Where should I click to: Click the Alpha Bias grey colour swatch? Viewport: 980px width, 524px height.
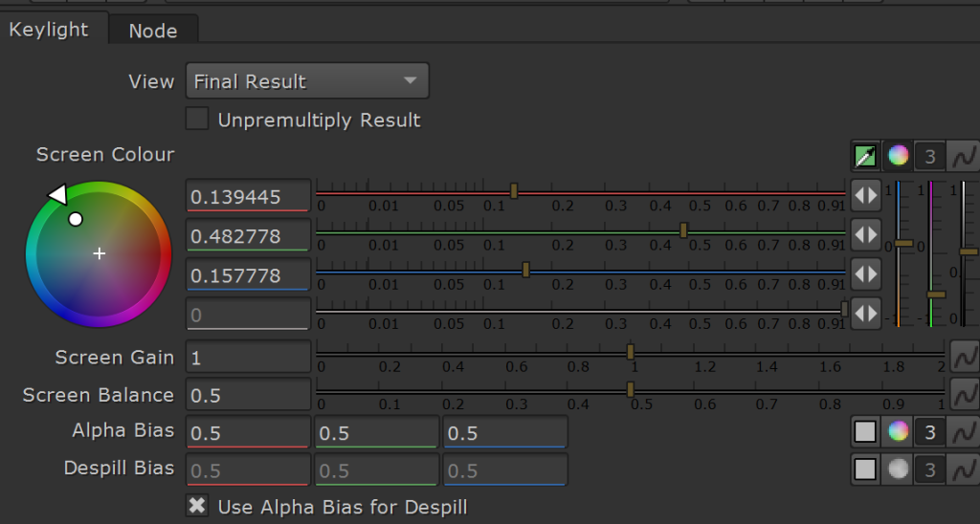click(x=865, y=431)
